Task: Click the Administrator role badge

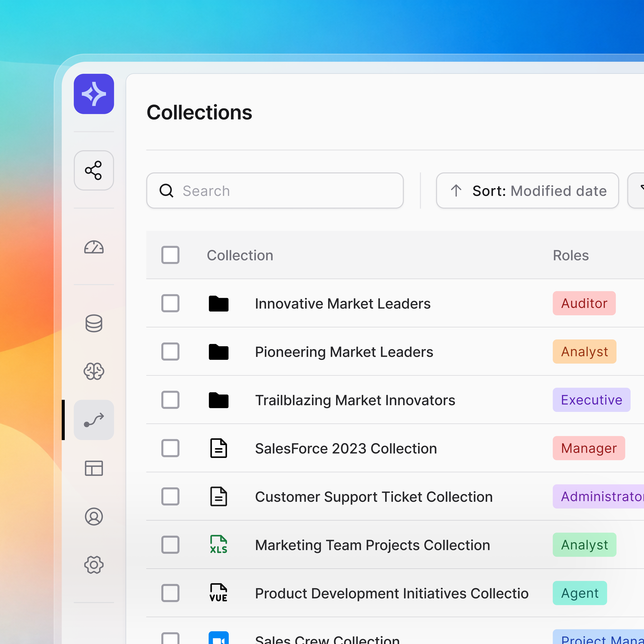Action: tap(598, 496)
